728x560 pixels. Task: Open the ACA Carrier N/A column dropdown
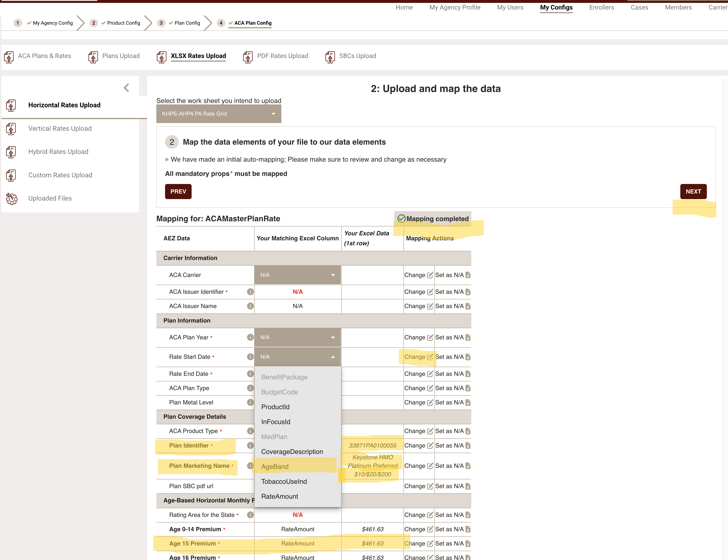click(x=297, y=275)
